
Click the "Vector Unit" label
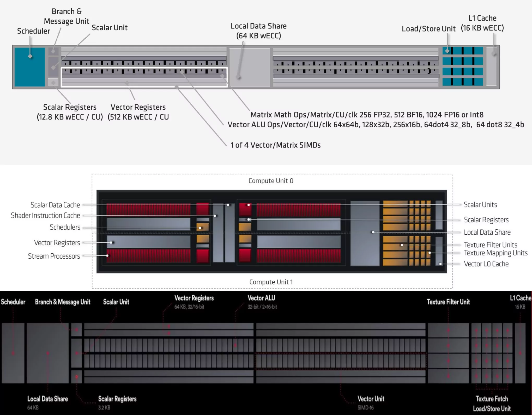pyautogui.click(x=371, y=399)
